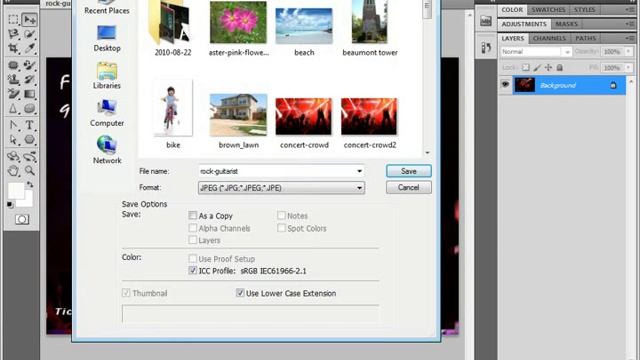Toggle the Notes checkbox
The width and height of the screenshot is (640, 360).
[281, 215]
